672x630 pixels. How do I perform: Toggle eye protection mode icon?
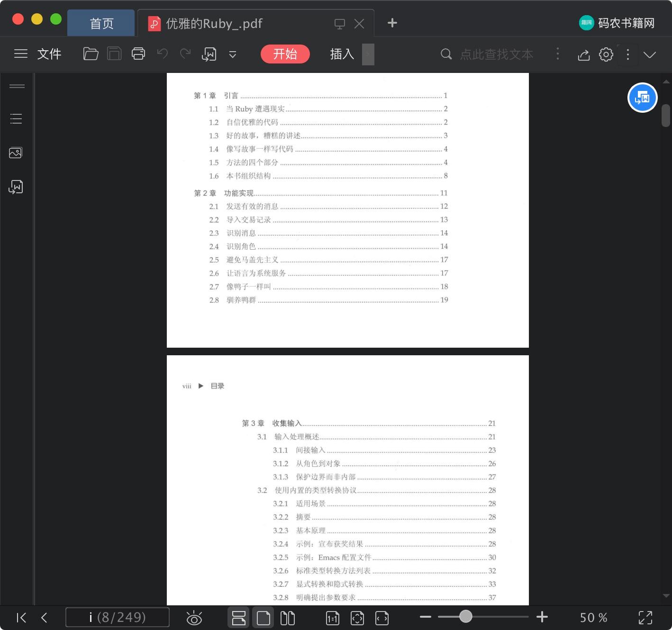(x=194, y=618)
